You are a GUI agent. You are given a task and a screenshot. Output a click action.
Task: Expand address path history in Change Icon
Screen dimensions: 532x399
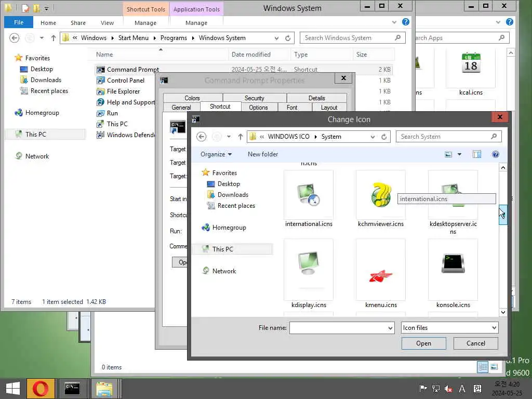(373, 137)
